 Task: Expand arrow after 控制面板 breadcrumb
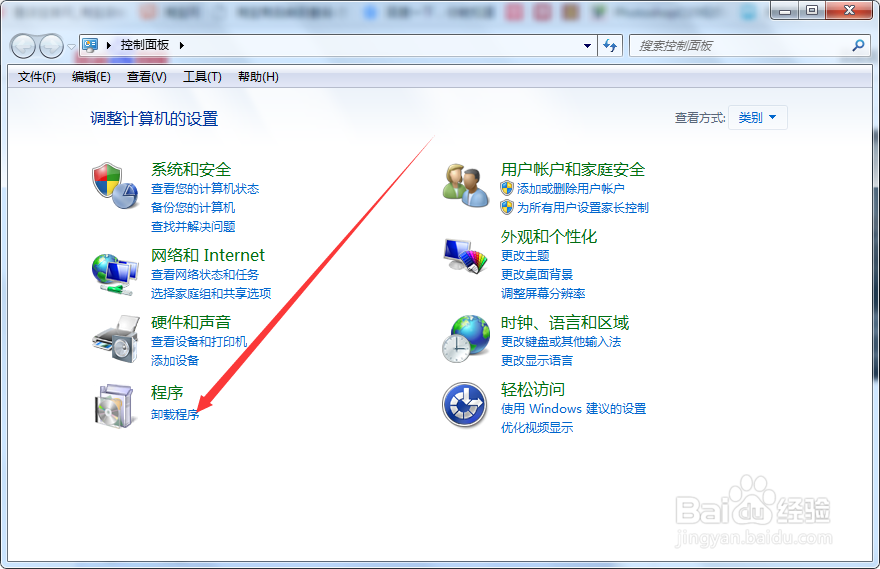pos(181,45)
